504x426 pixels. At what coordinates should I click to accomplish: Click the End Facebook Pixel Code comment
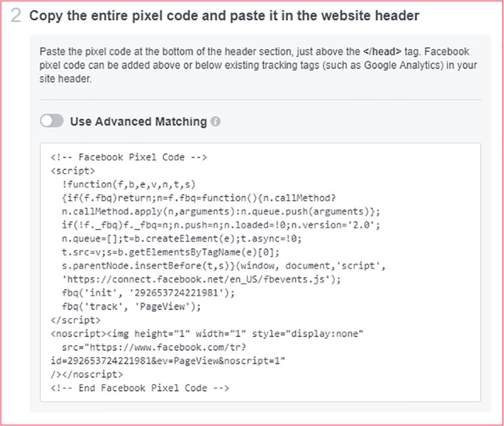[140, 388]
